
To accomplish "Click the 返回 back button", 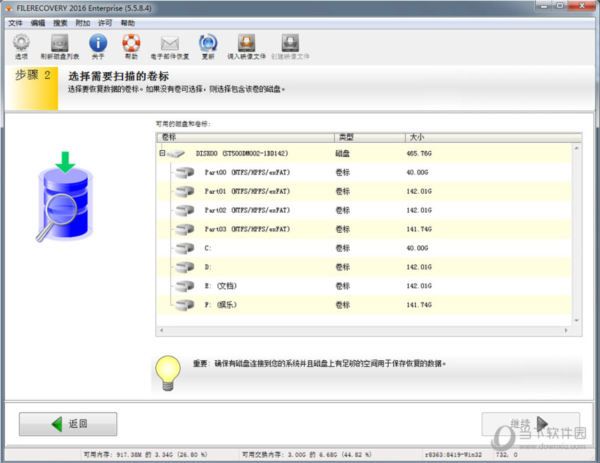I will coord(68,424).
